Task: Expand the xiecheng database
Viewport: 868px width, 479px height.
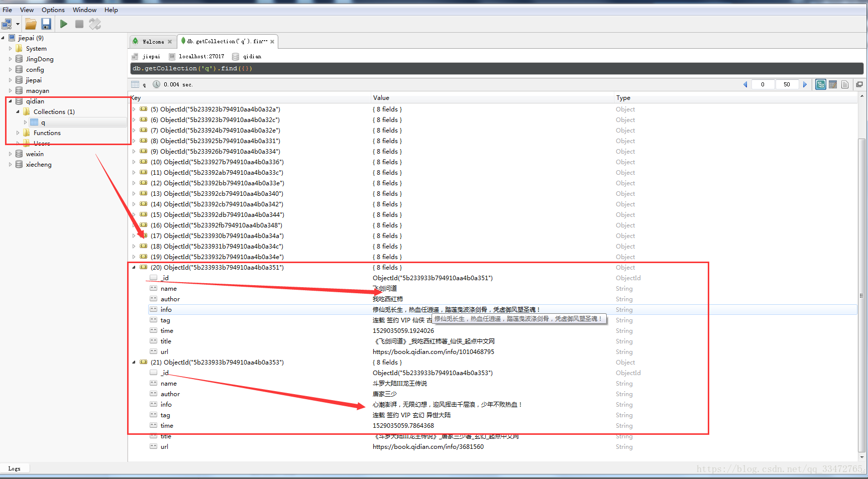Action: coord(10,164)
